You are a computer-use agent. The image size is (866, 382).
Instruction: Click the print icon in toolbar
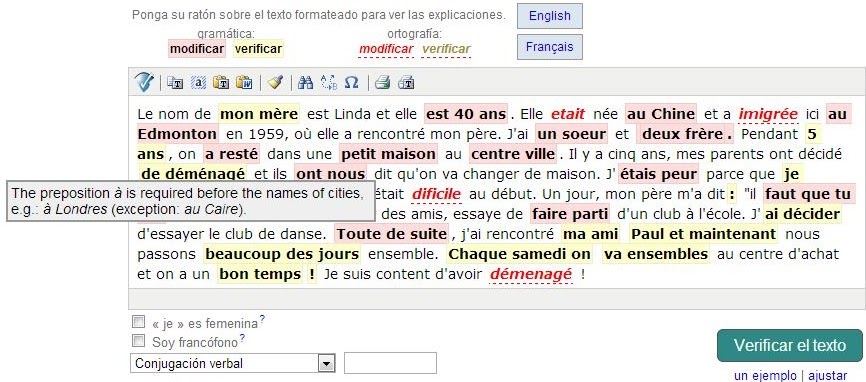(383, 83)
